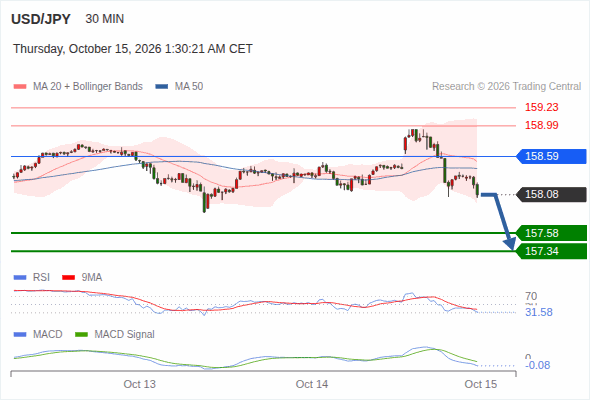Click the MACD Signal legend label
This screenshot has height=400, width=590.
(x=124, y=335)
